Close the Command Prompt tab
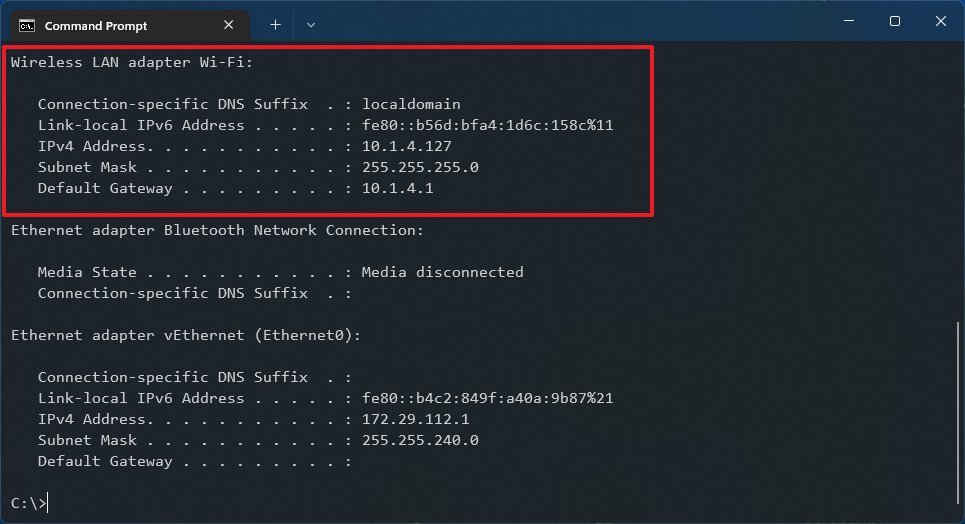The height and width of the screenshot is (524, 965). pos(233,23)
